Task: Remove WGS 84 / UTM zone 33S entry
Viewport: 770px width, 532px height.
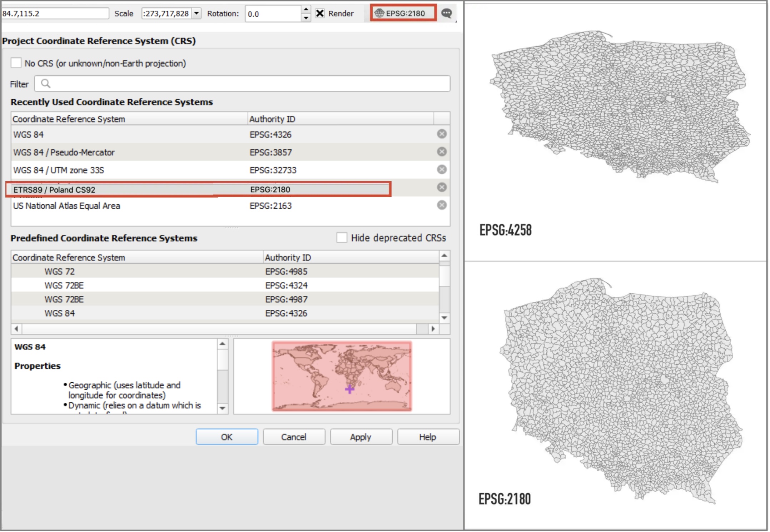Action: coord(441,169)
